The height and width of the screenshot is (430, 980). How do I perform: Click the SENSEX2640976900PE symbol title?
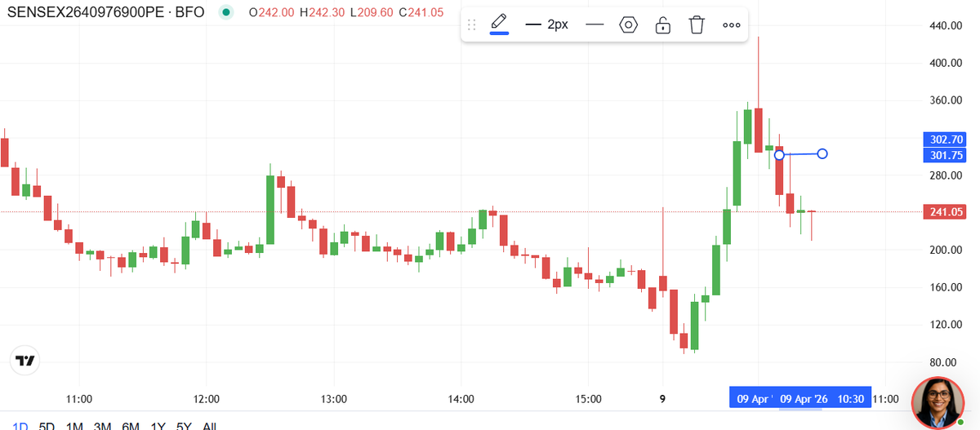coord(105,12)
